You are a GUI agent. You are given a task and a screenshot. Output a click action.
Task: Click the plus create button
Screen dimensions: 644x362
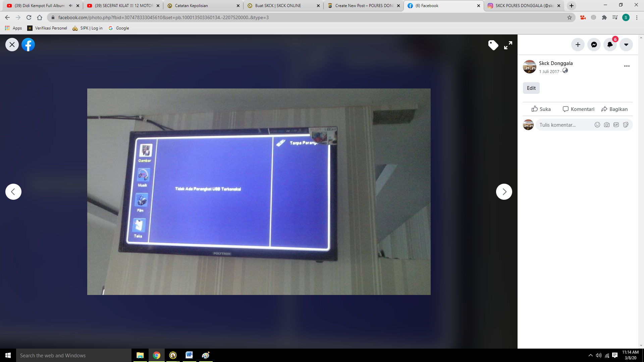(578, 45)
